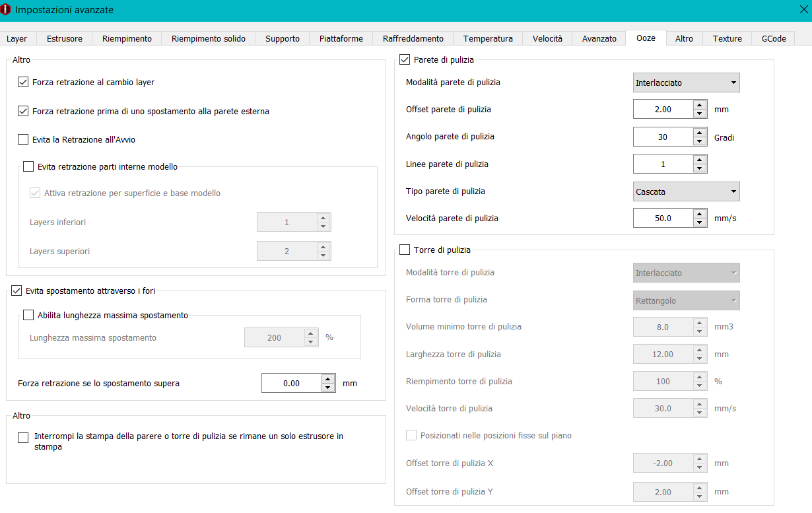
Task: Check Interrompi la stampa della parere checkbox
Action: (x=23, y=437)
